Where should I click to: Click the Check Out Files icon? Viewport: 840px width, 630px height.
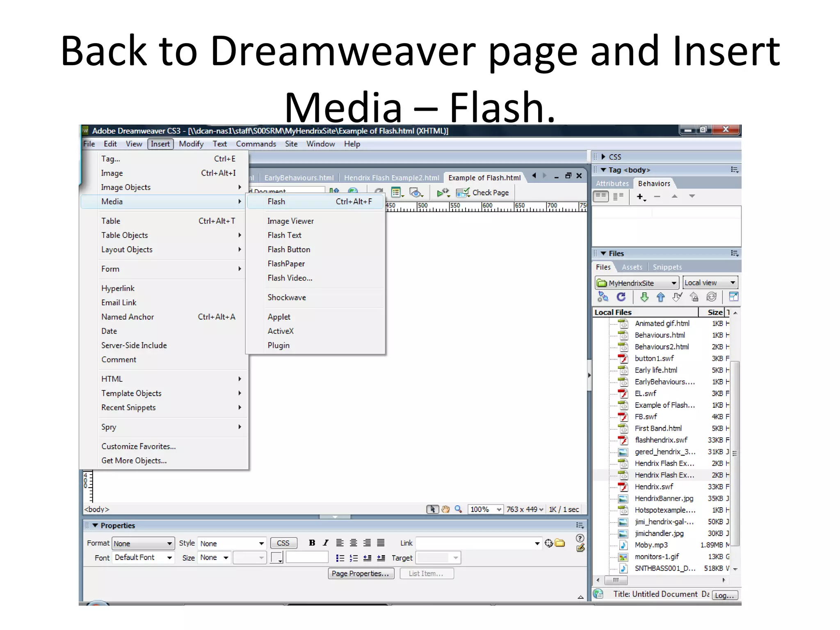pyautogui.click(x=677, y=297)
